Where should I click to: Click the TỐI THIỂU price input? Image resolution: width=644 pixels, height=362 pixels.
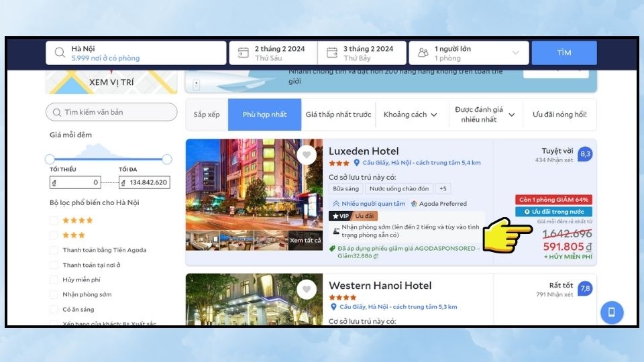[x=75, y=182]
